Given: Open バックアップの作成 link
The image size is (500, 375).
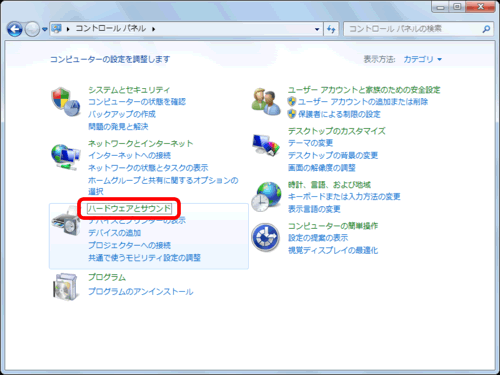Looking at the screenshot, I should click(x=122, y=114).
